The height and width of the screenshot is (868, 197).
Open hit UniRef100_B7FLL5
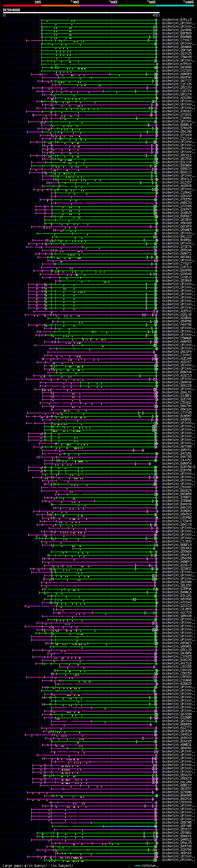point(177,20)
